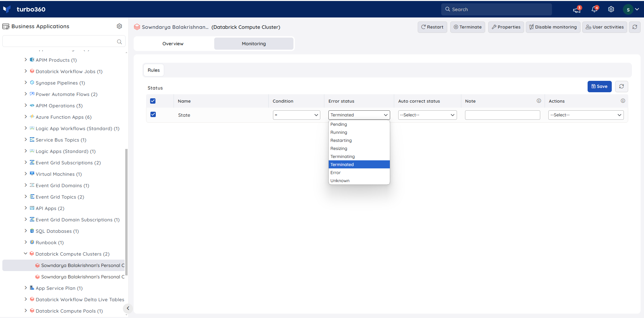The width and height of the screenshot is (644, 318).
Task: Click the Virtual Machines icon
Action: pos(32,174)
